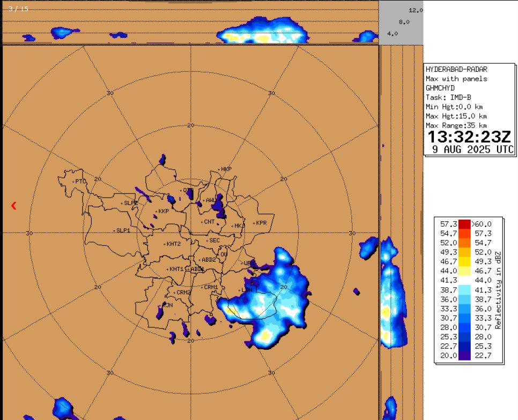Click the KKP station label

coord(164,211)
